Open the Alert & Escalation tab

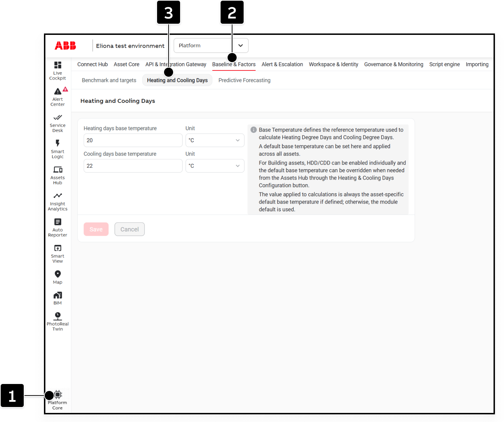(x=282, y=64)
